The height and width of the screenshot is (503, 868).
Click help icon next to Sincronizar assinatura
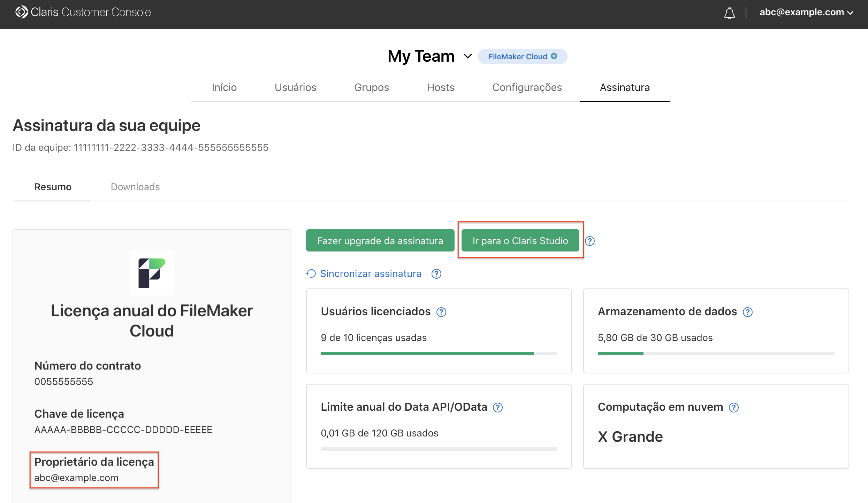pos(436,274)
